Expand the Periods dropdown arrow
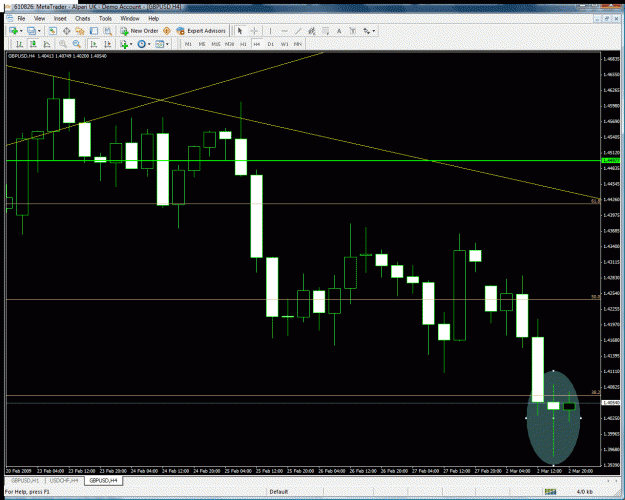This screenshot has width=625, height=500. pyautogui.click(x=149, y=44)
